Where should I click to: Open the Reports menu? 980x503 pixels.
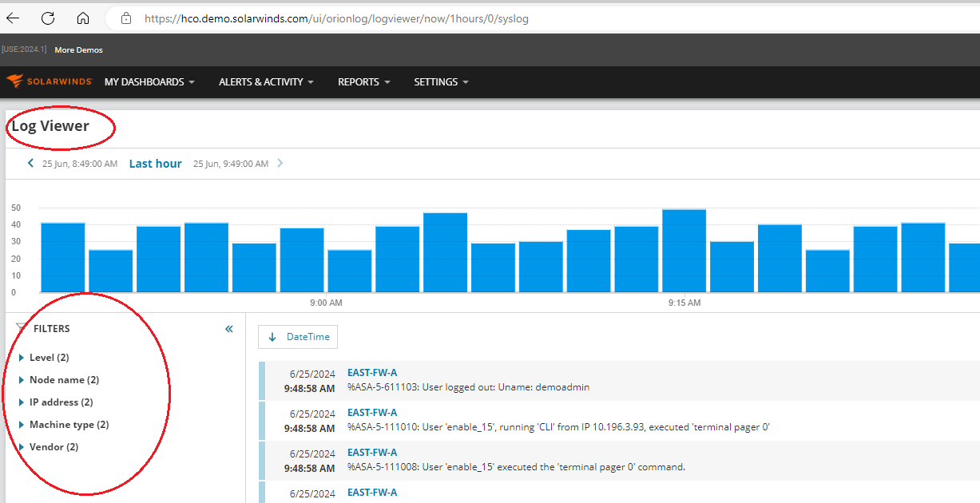[364, 81]
